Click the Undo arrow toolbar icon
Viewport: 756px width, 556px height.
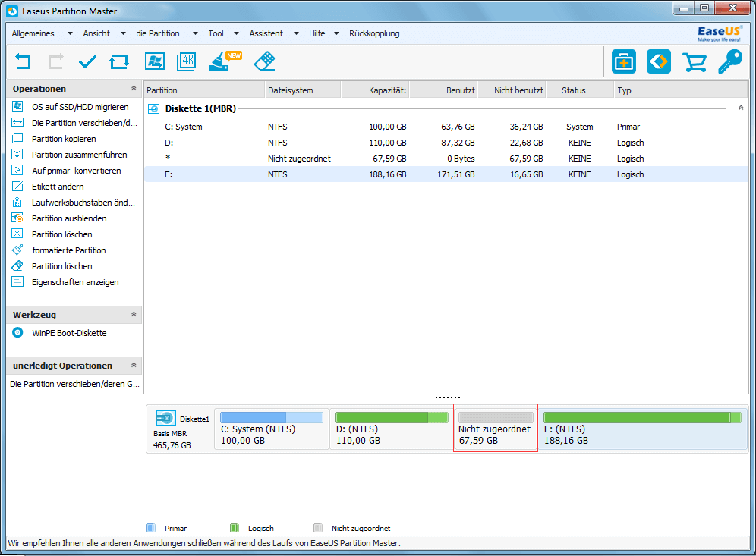pyautogui.click(x=23, y=61)
